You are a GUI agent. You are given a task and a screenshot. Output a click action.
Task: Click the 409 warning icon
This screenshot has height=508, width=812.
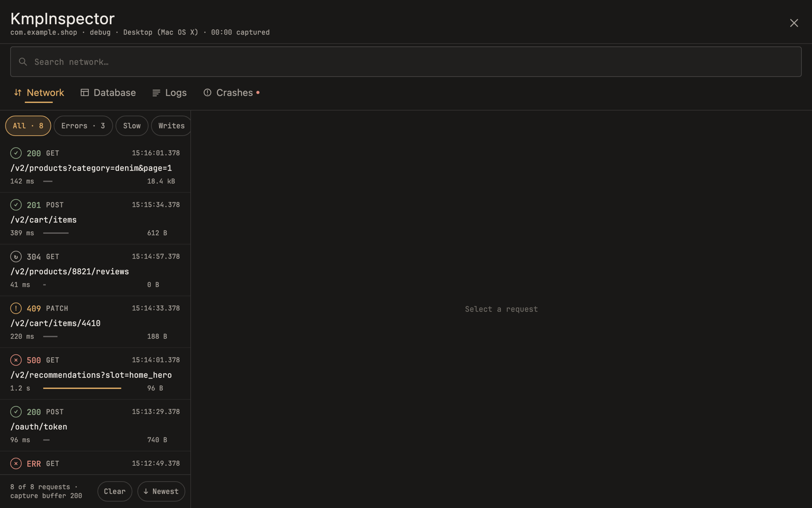(16, 308)
